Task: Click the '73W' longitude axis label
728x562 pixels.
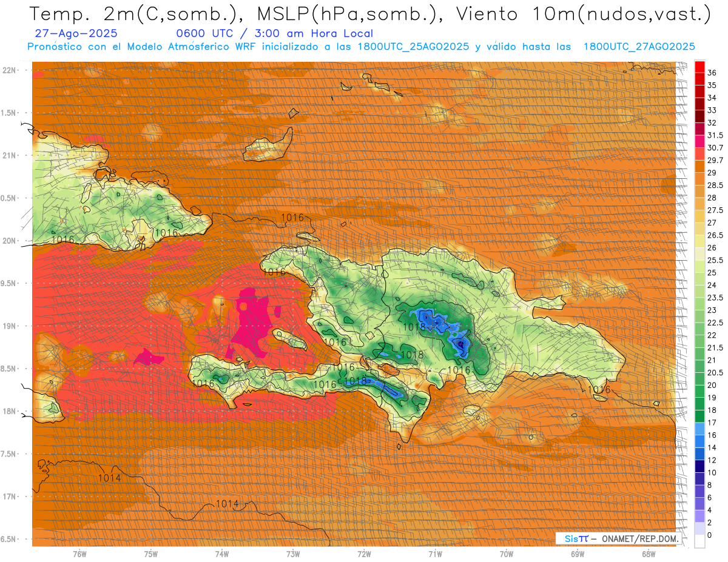Action: click(293, 554)
